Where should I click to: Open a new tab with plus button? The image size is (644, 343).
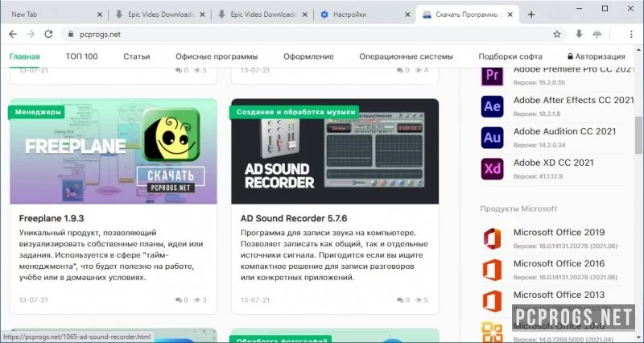(531, 14)
